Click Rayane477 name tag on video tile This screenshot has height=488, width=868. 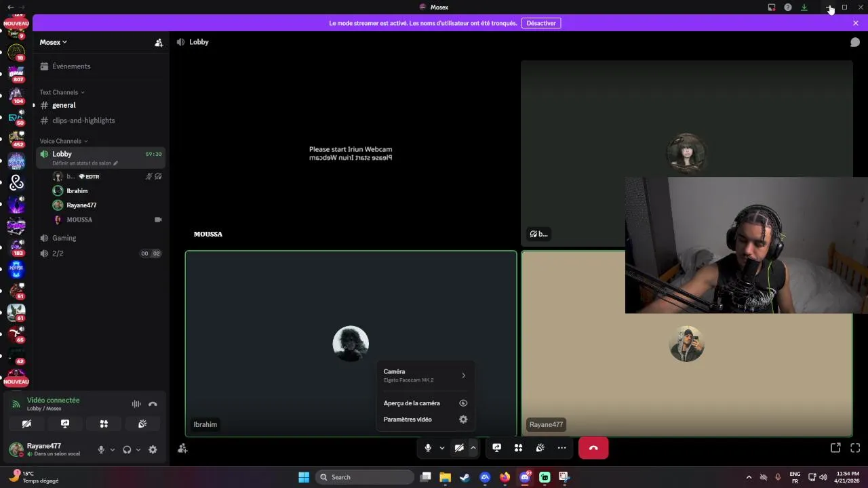[x=546, y=425]
